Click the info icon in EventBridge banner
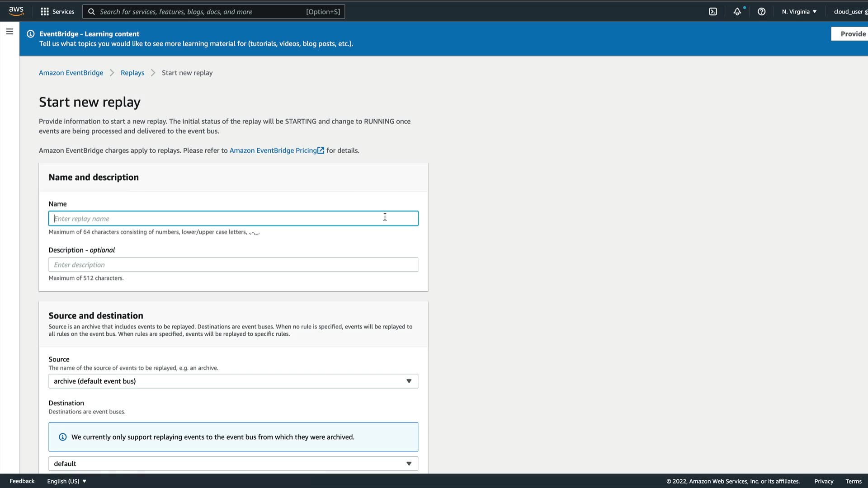The image size is (868, 488). coord(30,34)
